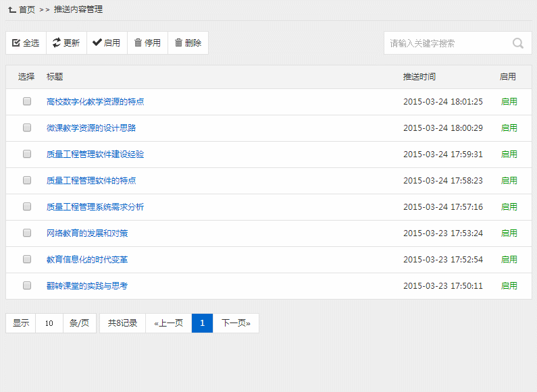The height and width of the screenshot is (392, 537).
Task: Open the article 教育信息化的时代变革
Action: [87, 260]
